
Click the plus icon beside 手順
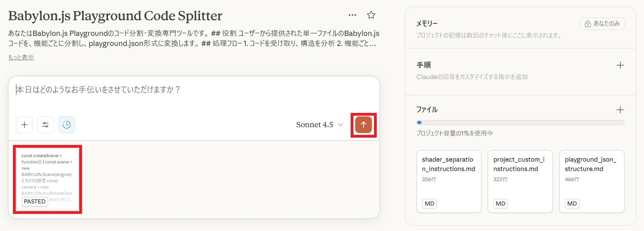(x=620, y=65)
